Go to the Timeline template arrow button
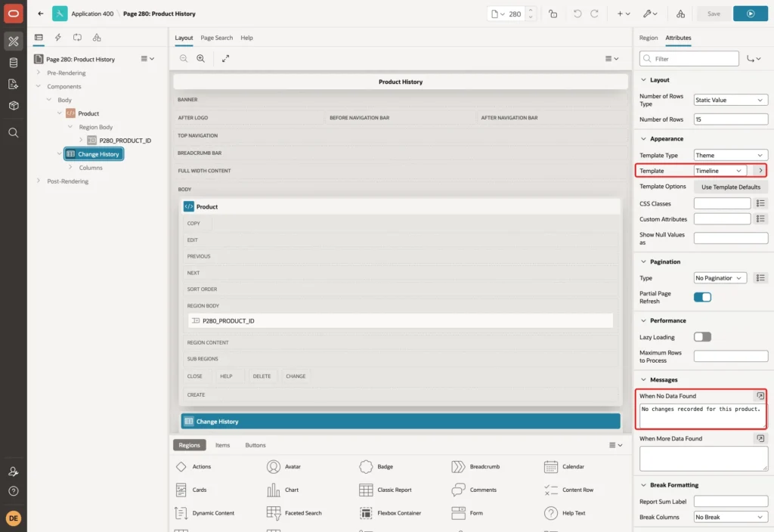Screen dimensions: 774x532 760,170
